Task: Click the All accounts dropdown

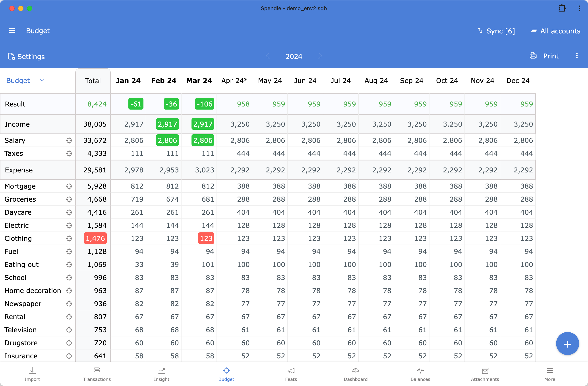Action: (x=556, y=31)
